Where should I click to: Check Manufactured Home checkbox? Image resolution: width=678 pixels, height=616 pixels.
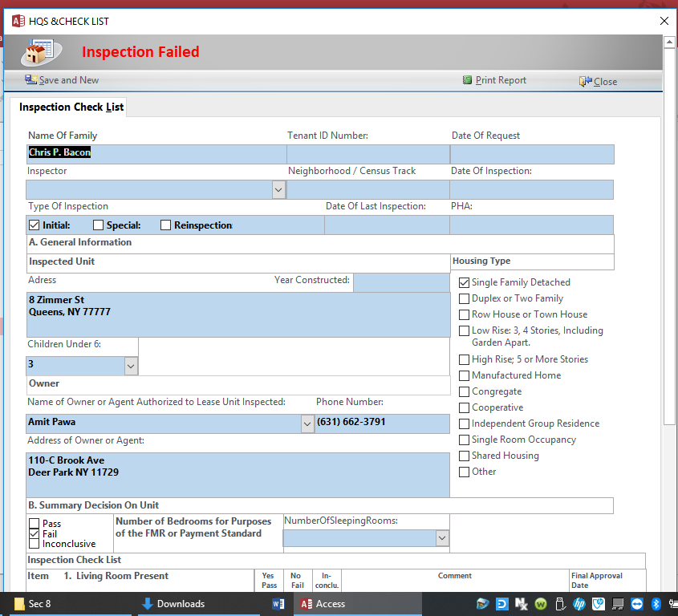coord(464,375)
